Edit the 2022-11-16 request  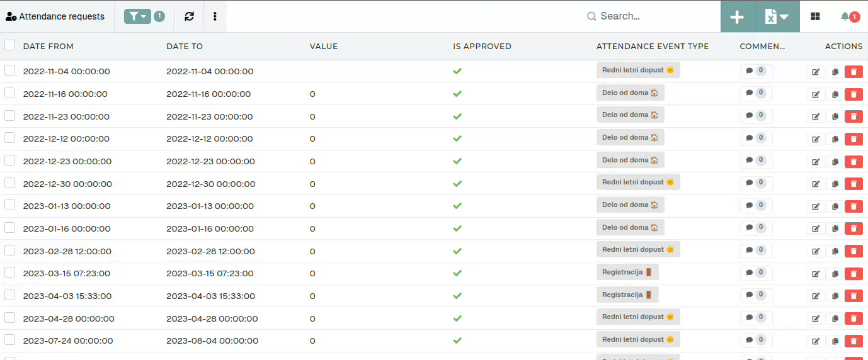point(816,94)
